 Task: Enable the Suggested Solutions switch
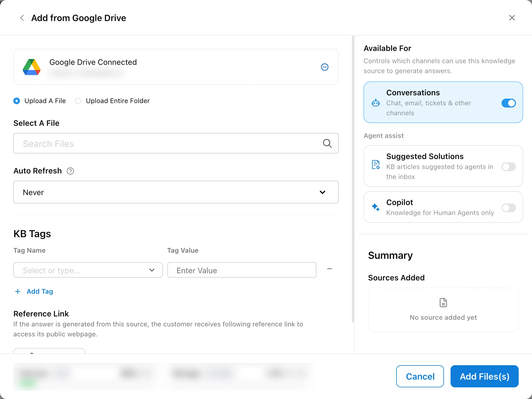[509, 167]
